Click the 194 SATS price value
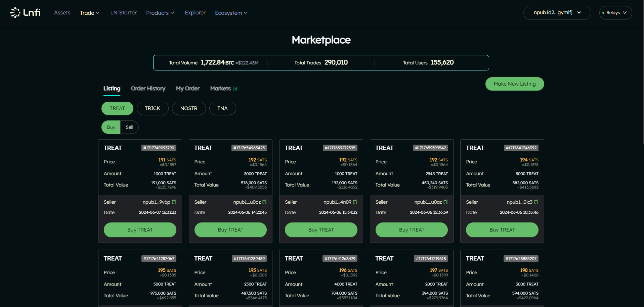This screenshot has height=307, width=644. tap(529, 160)
